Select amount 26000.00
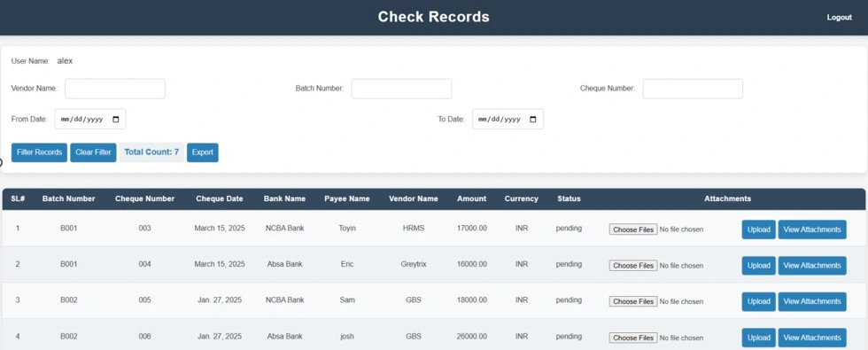Image resolution: width=868 pixels, height=350 pixels. point(472,336)
